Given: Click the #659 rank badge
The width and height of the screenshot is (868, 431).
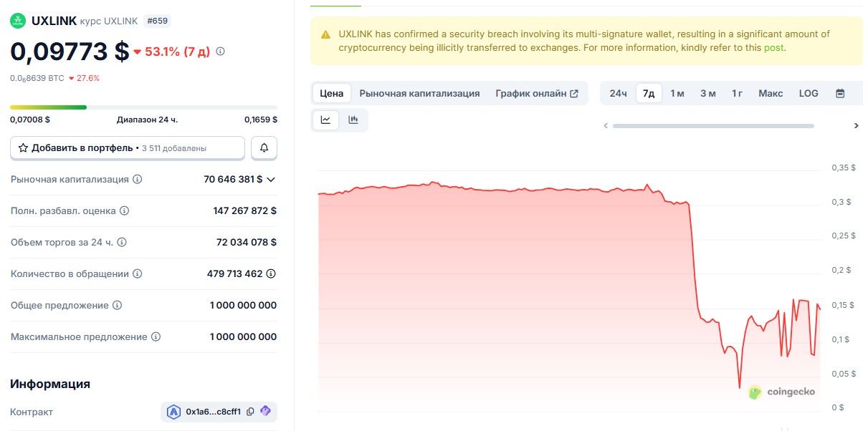Looking at the screenshot, I should pyautogui.click(x=158, y=21).
